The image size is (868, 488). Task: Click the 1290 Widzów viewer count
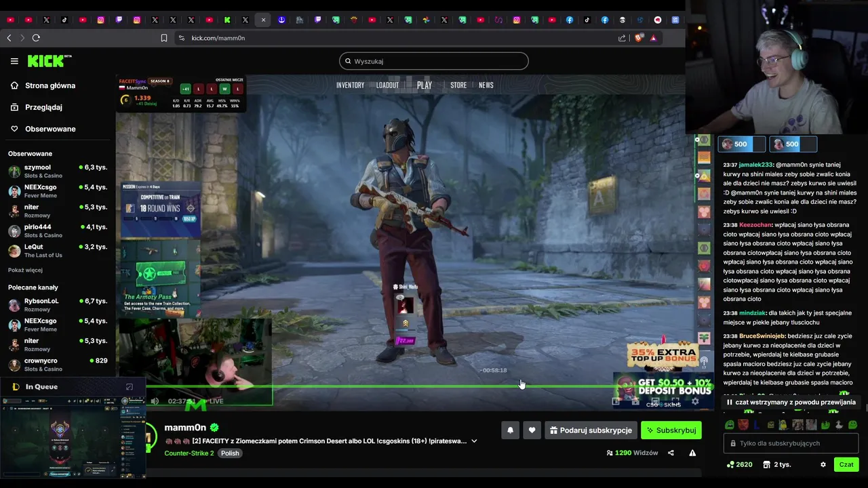(632, 453)
